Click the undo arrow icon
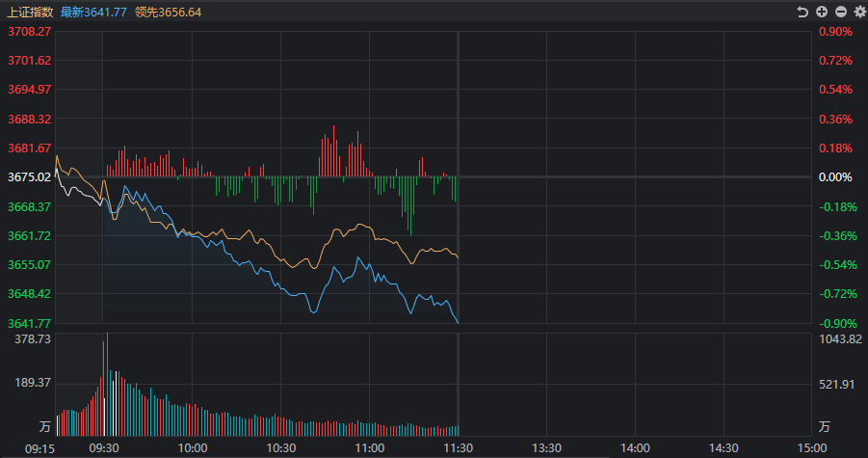This screenshot has width=868, height=458. click(x=802, y=12)
